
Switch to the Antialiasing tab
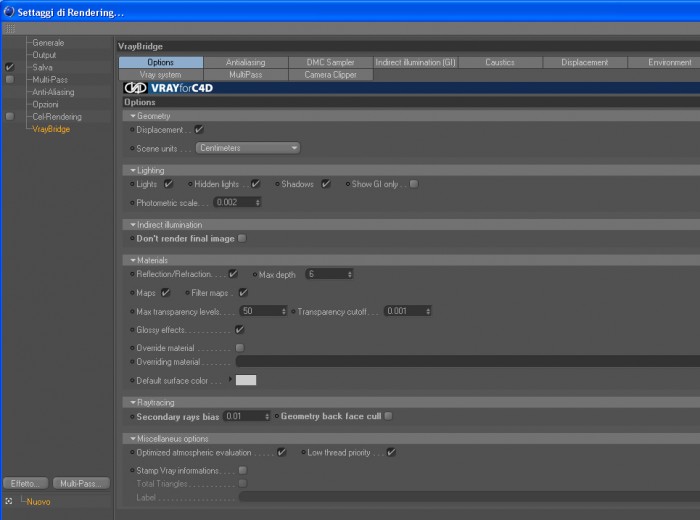pyautogui.click(x=246, y=62)
